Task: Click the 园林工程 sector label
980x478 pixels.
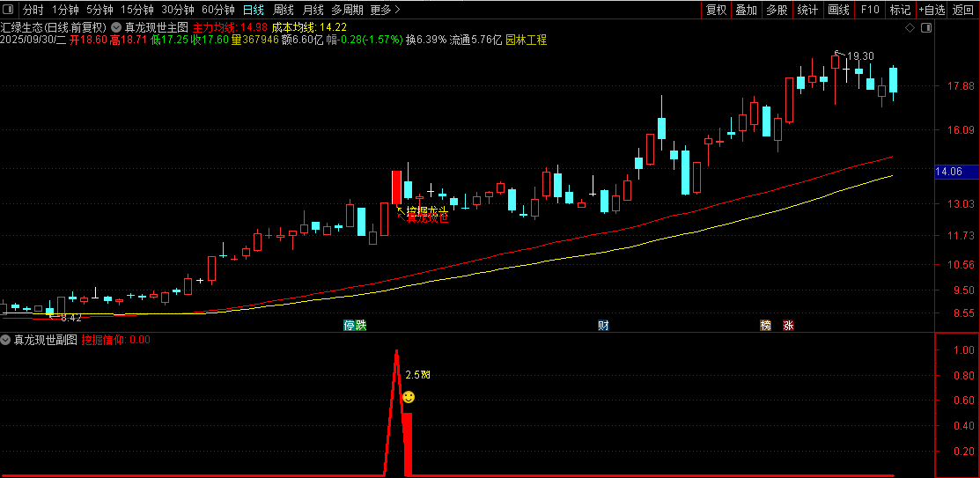Action: 527,40
